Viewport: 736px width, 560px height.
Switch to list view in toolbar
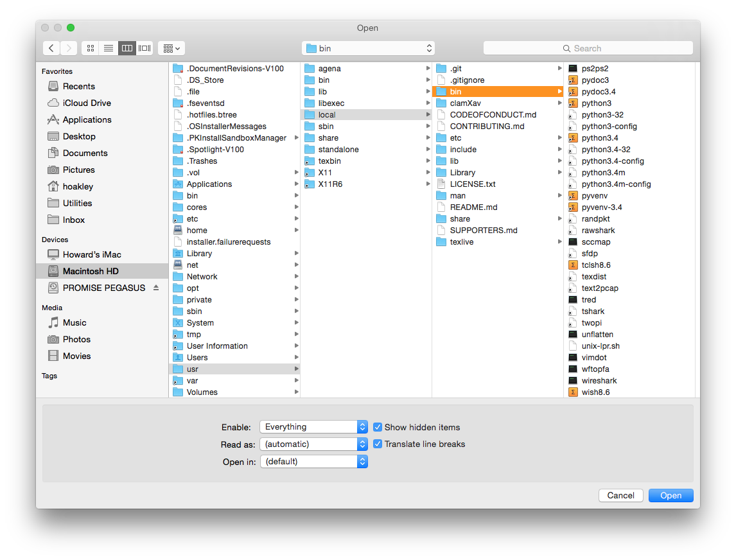pyautogui.click(x=109, y=48)
